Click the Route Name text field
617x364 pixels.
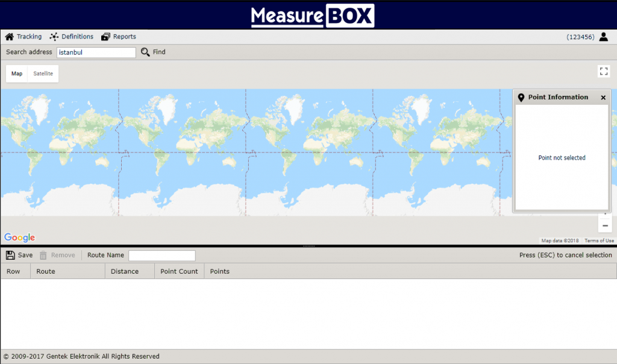coord(161,256)
